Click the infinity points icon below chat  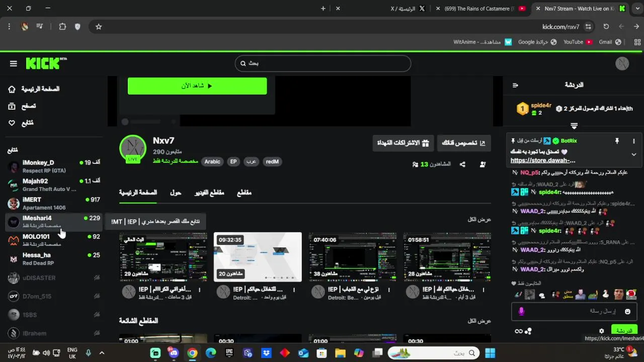tap(519, 331)
